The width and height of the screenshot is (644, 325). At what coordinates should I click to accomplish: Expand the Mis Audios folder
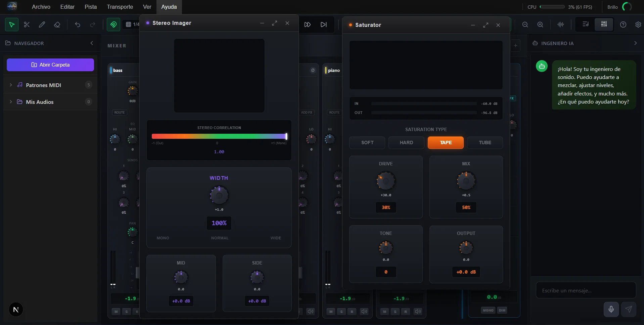coord(11,102)
